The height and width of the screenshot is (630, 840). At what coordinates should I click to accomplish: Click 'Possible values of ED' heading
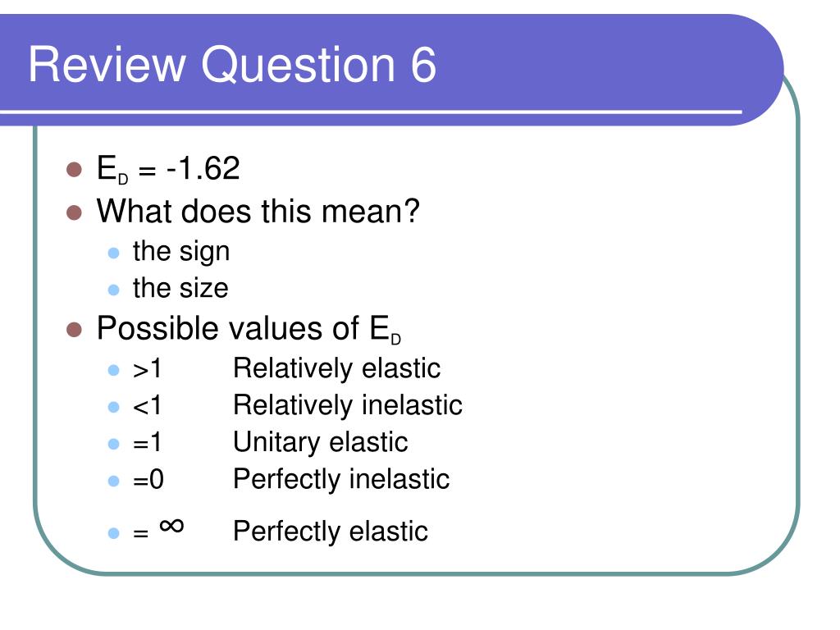tap(249, 328)
